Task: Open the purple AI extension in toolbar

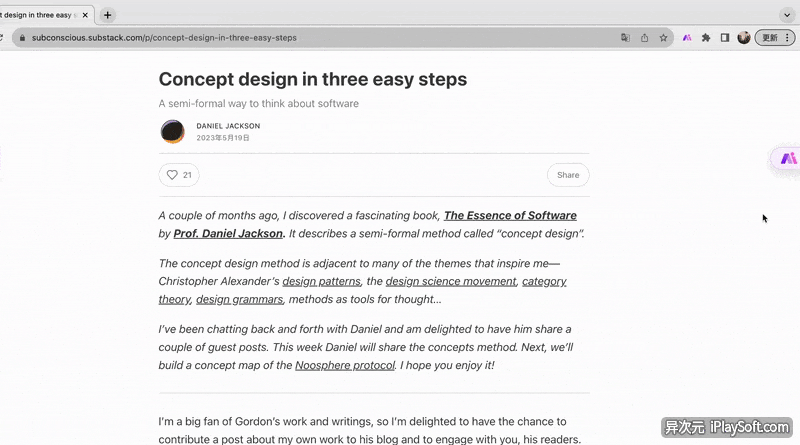Action: pyautogui.click(x=687, y=38)
